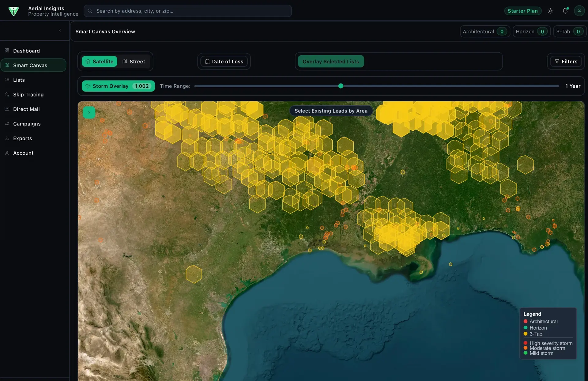
Task: Open the user profile avatar icon
Action: click(x=579, y=11)
